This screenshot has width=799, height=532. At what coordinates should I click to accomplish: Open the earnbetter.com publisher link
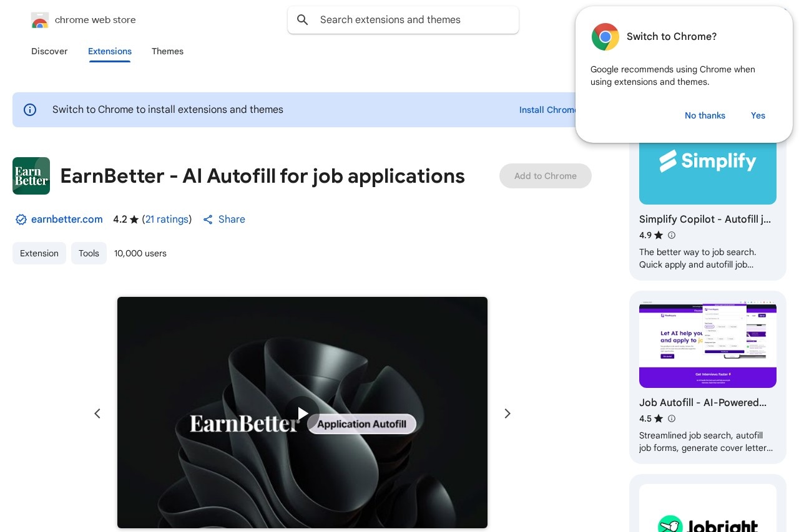67,220
